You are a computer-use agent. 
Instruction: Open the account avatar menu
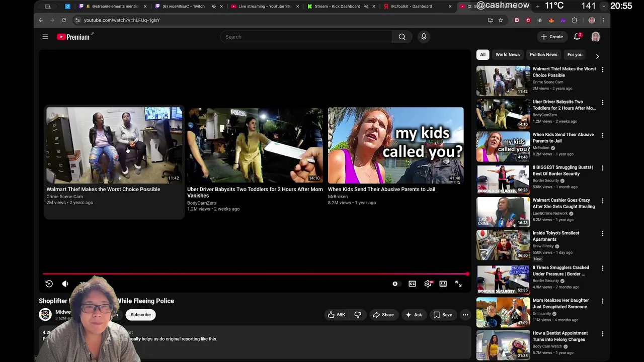[595, 37]
